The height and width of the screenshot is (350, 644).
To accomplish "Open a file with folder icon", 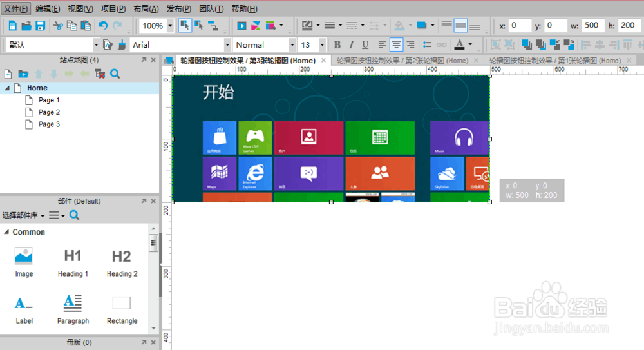I will pos(26,26).
